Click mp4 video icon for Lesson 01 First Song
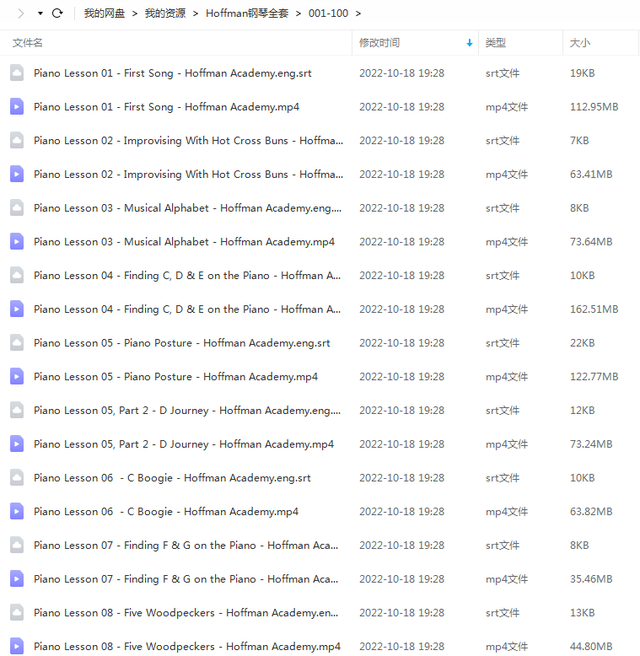The width and height of the screenshot is (640, 656). 17,107
